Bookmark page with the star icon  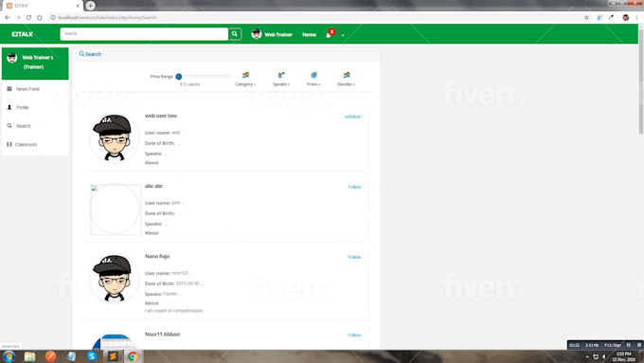(x=586, y=18)
